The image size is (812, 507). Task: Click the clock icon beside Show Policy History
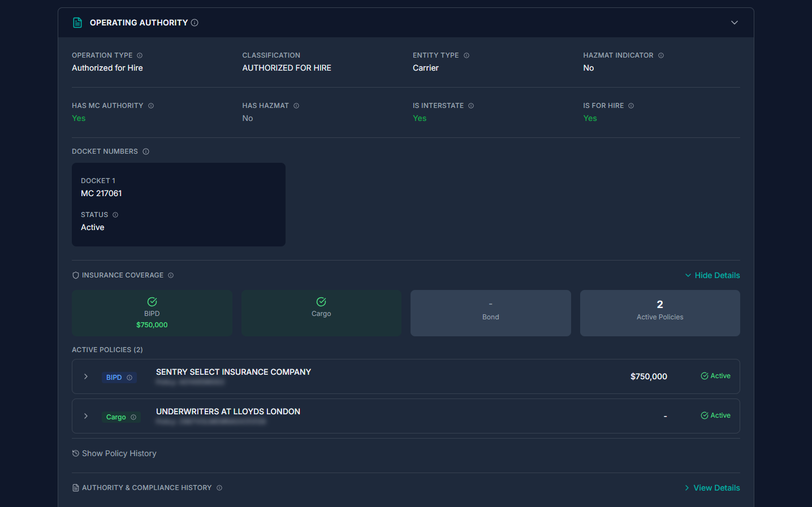coord(75,453)
